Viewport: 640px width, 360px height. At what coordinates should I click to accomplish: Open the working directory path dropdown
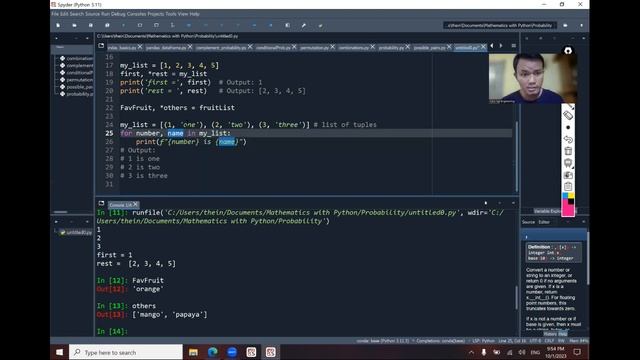[500, 25]
